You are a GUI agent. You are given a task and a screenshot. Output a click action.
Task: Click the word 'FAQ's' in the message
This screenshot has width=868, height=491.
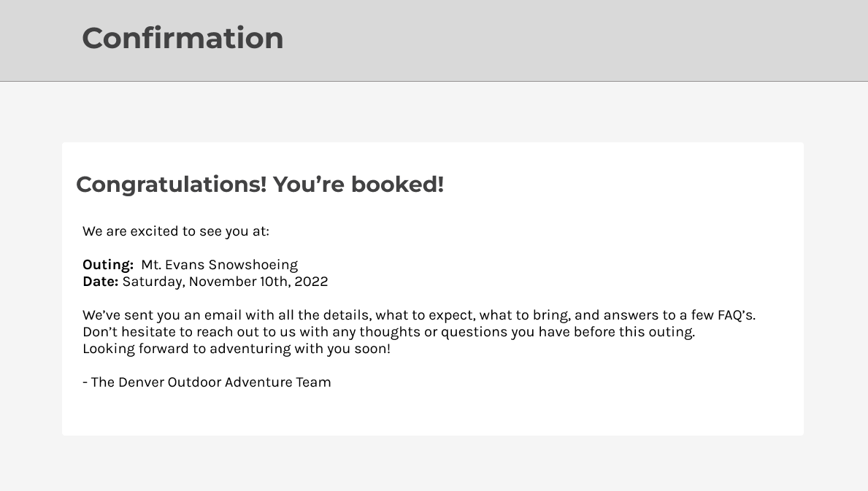pyautogui.click(x=737, y=315)
